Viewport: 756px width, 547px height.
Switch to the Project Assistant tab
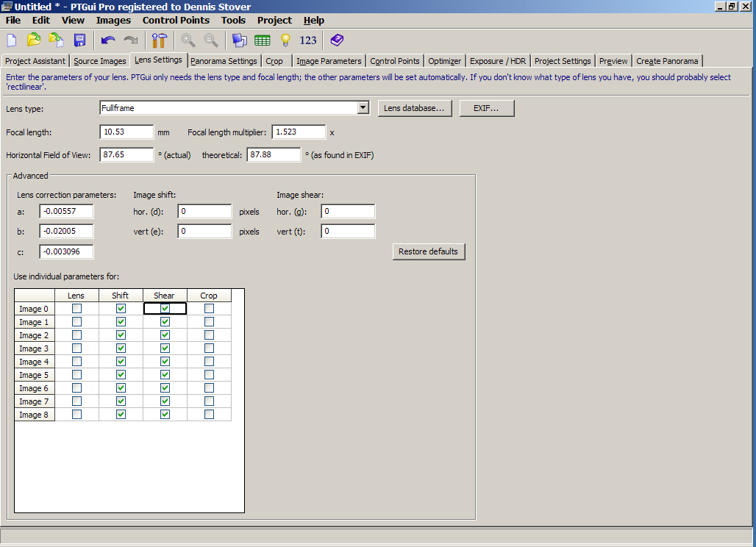35,61
